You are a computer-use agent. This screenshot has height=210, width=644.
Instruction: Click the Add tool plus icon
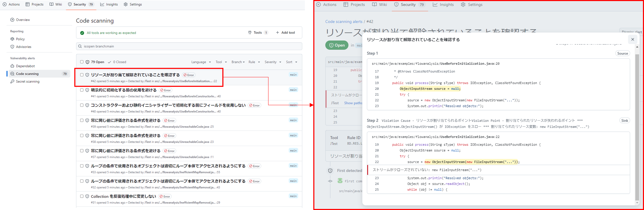(x=277, y=33)
